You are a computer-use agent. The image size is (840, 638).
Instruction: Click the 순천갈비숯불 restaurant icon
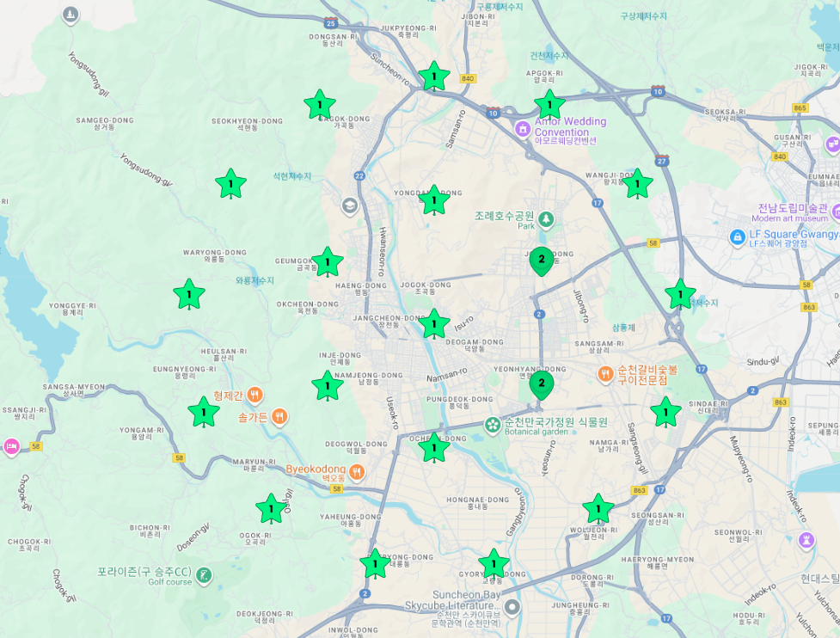605,374
